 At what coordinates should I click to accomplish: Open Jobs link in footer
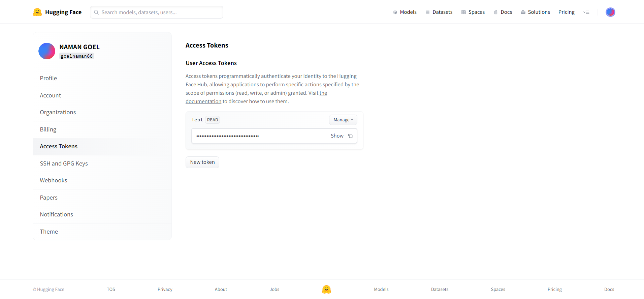pyautogui.click(x=275, y=289)
